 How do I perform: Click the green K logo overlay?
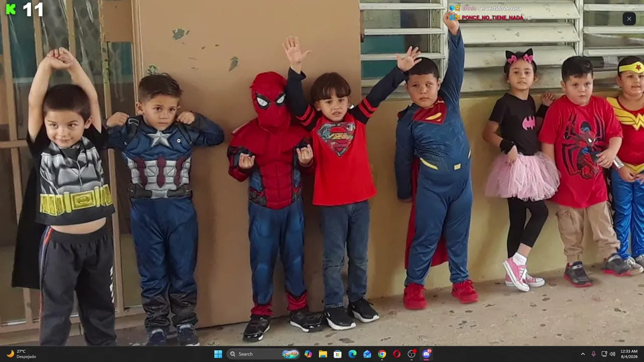coord(11,9)
